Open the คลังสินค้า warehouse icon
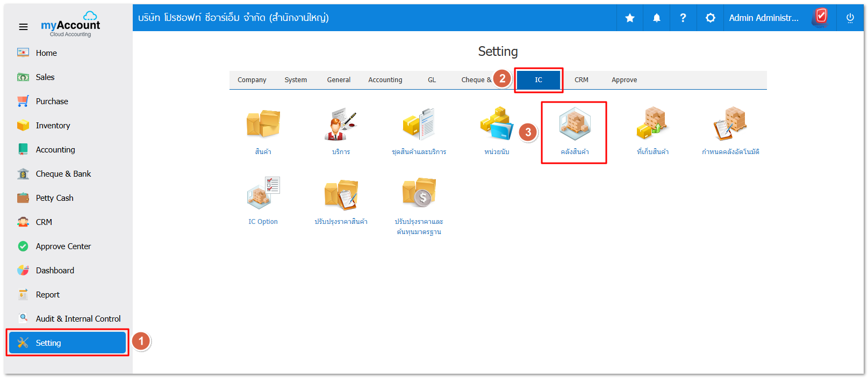 pos(574,125)
